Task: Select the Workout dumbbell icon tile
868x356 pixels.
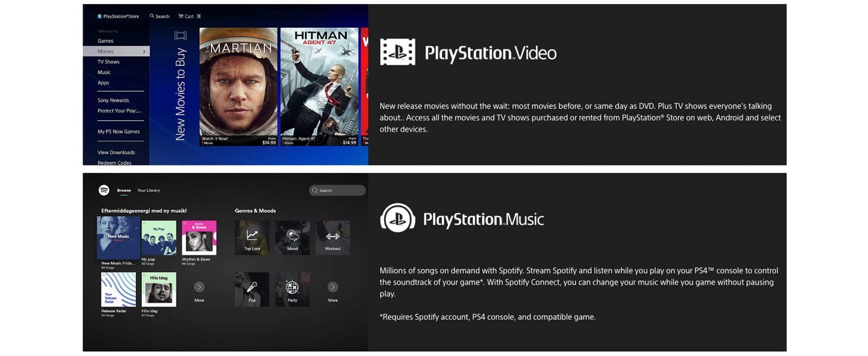Action: [x=333, y=237]
